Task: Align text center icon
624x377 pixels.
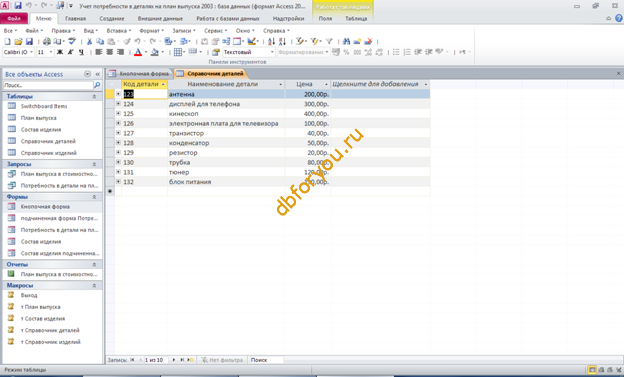Action: 109,52
